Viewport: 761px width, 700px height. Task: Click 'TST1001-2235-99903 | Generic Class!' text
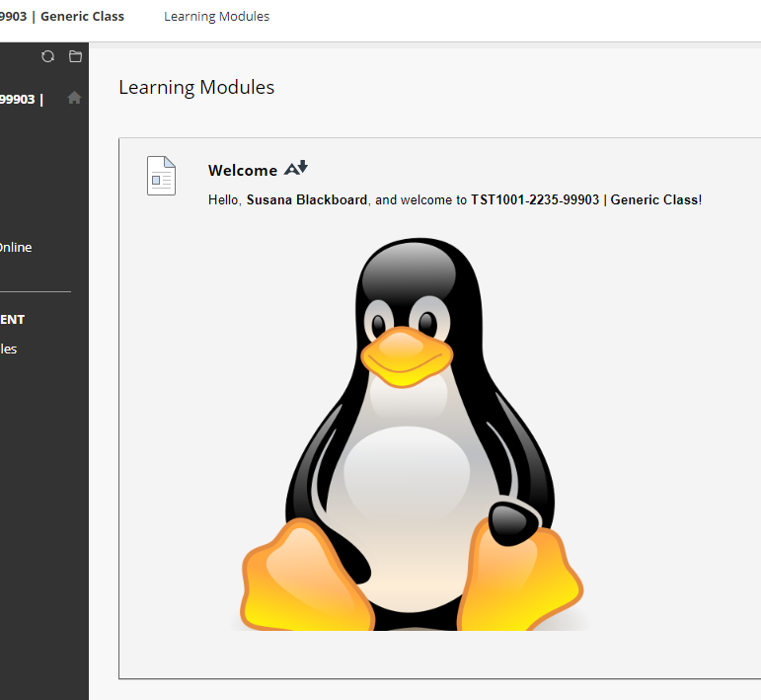click(x=586, y=200)
